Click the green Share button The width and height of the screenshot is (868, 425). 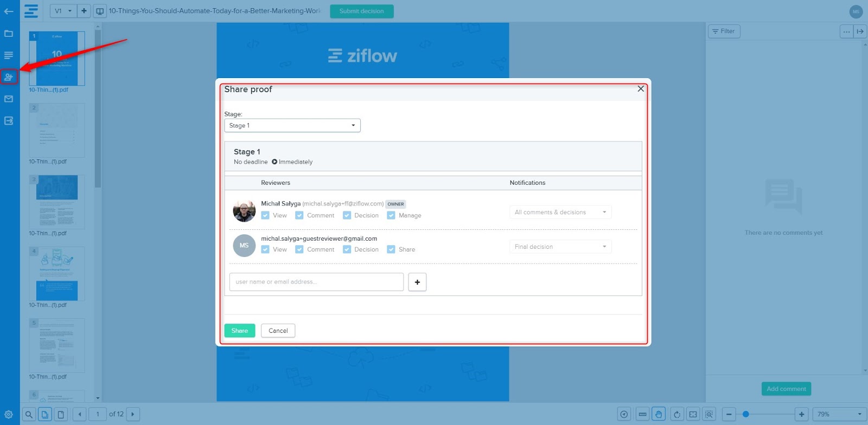click(239, 331)
